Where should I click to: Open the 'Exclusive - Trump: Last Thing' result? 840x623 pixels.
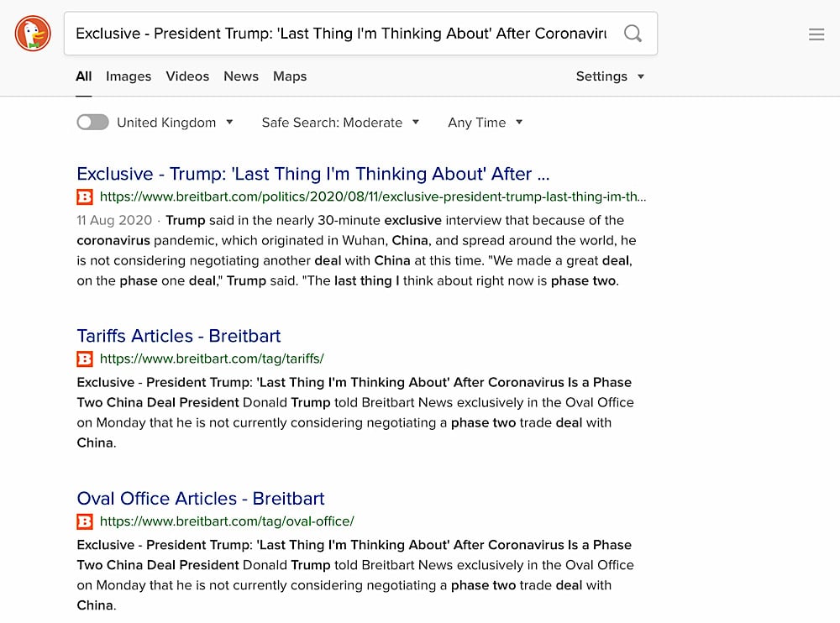[x=312, y=174]
